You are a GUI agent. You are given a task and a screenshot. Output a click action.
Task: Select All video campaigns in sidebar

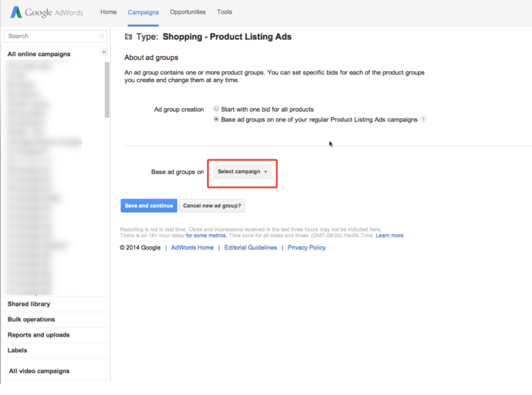point(39,371)
